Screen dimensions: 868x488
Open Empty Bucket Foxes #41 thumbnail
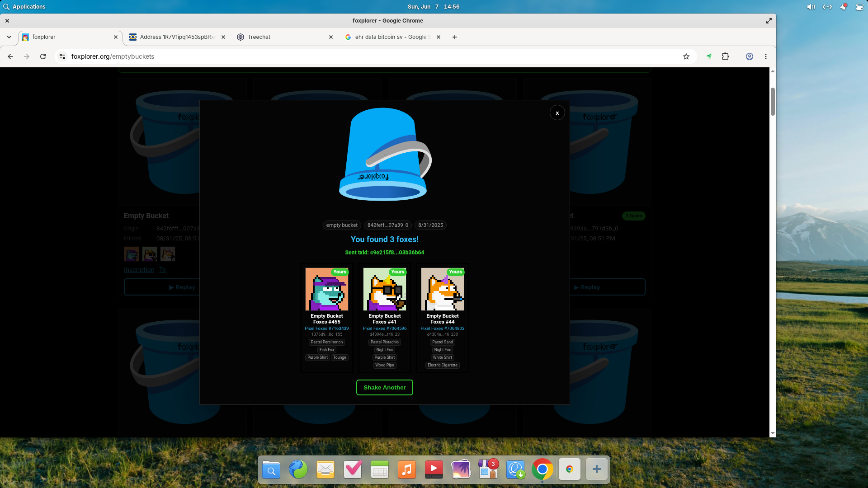[x=384, y=289]
